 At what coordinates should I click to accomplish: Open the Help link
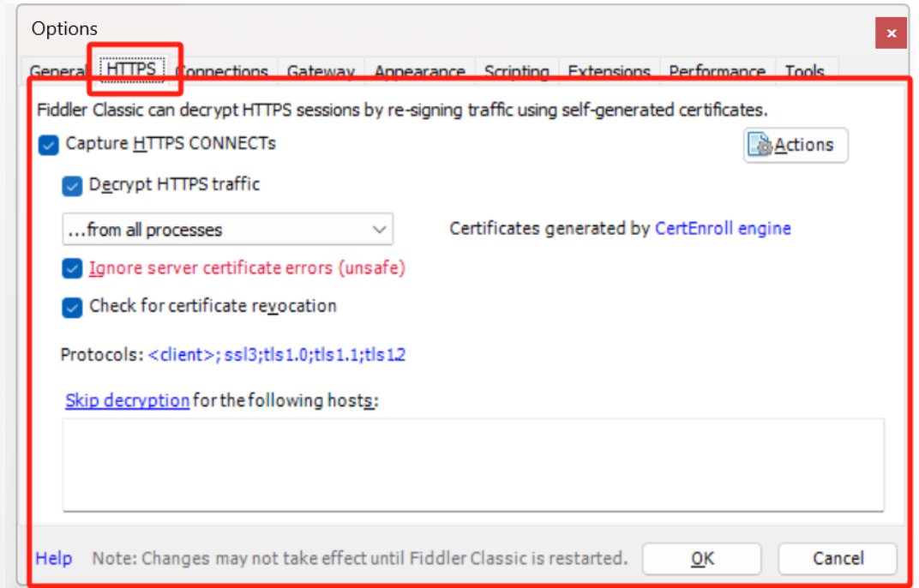point(54,558)
